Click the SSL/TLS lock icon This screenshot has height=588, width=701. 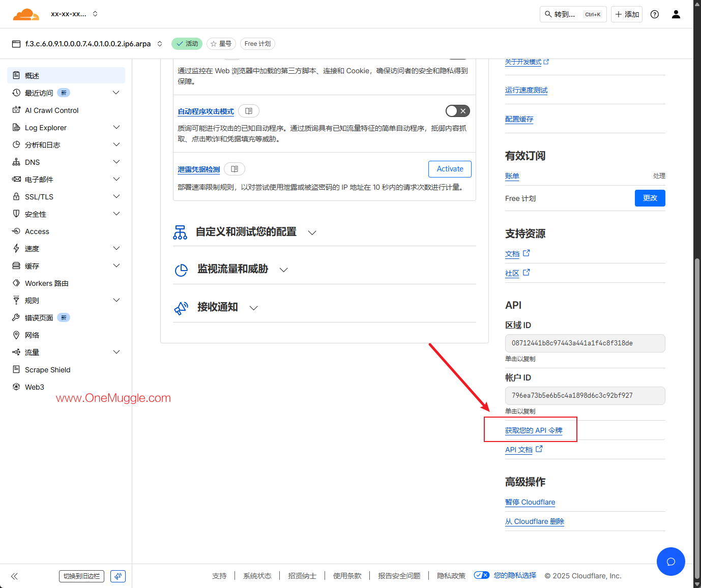[16, 196]
